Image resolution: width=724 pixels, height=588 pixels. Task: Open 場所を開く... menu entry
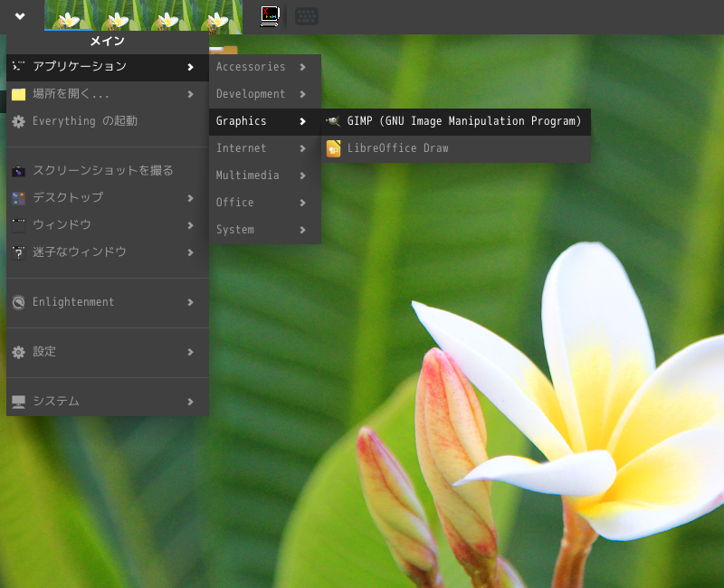108,94
